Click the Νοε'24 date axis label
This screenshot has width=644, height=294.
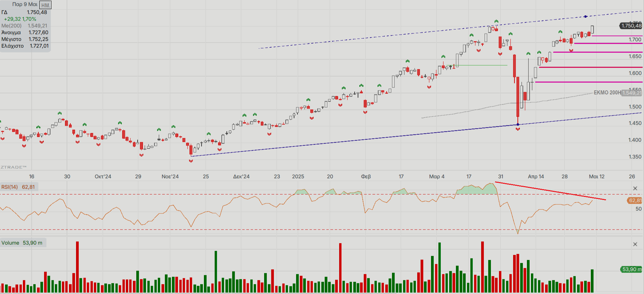pos(170,176)
